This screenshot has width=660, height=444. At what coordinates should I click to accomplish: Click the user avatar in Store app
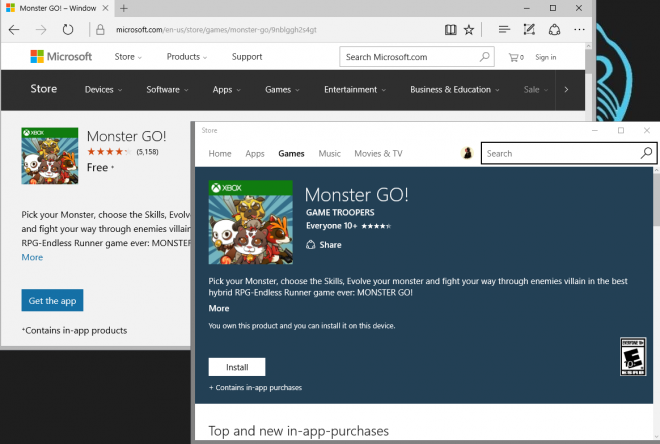(x=467, y=153)
